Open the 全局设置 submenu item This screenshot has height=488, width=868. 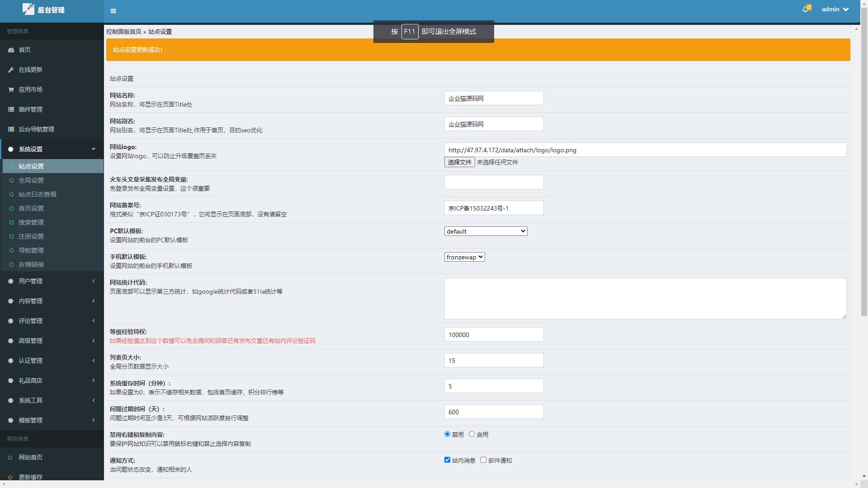coord(31,180)
